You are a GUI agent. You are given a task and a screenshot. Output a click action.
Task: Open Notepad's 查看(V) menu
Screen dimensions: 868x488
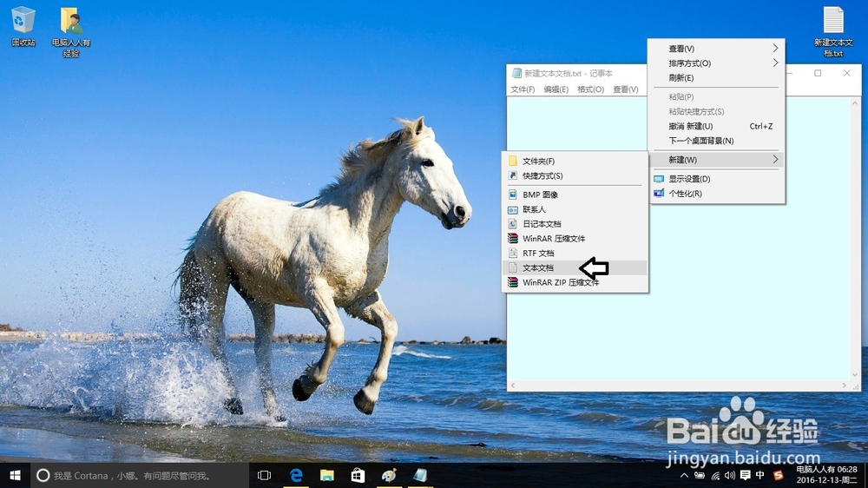626,89
